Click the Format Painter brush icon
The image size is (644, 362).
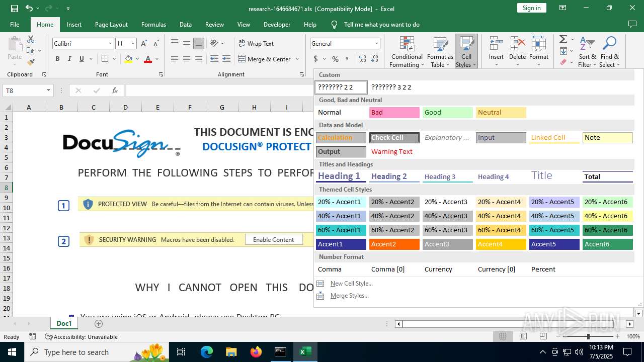point(31,62)
